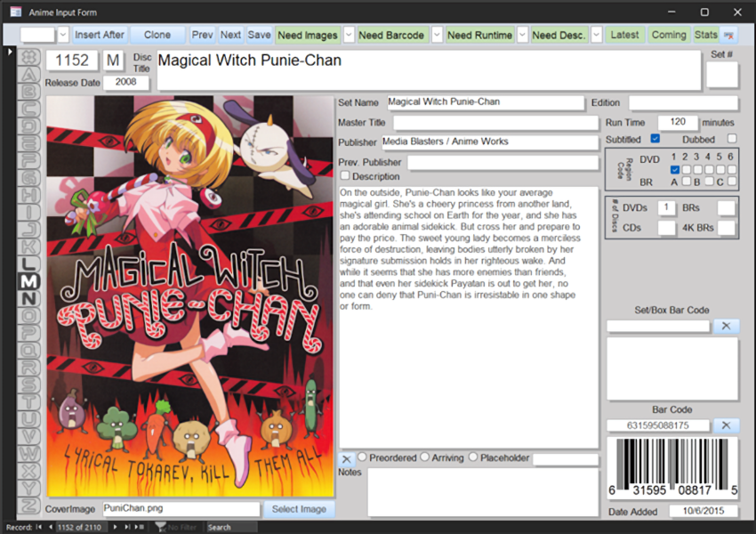Jump to titles starting with letter R
This screenshot has width=756, height=534.
pos(29,368)
